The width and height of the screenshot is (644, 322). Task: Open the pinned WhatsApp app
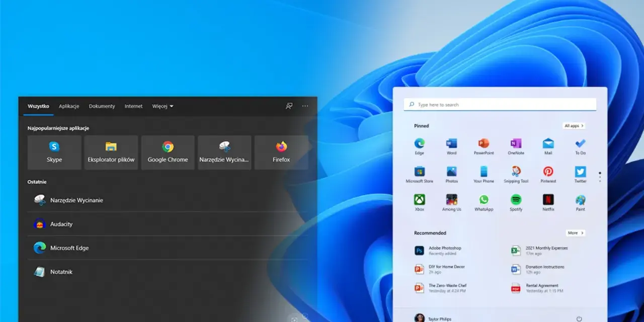tap(484, 203)
